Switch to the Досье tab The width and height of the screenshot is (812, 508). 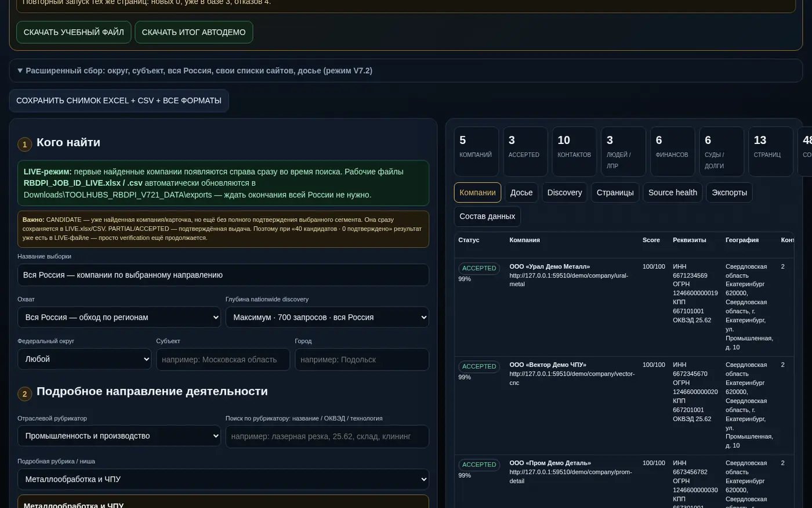pos(521,193)
